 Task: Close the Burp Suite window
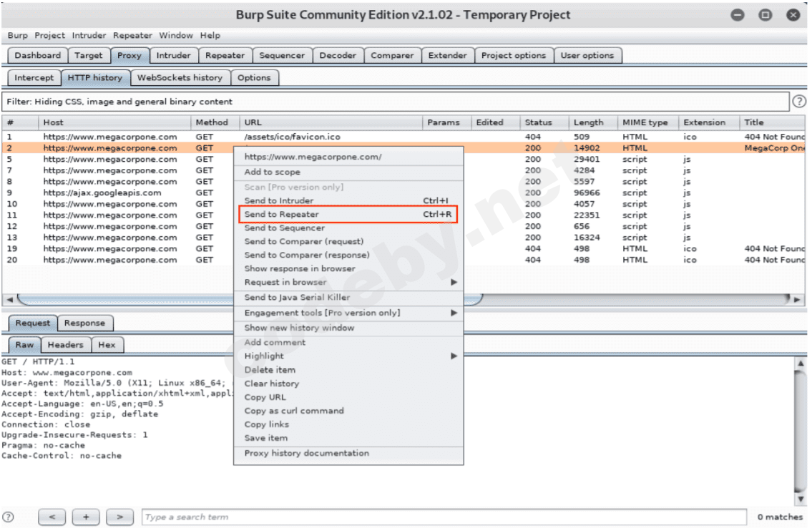793,15
